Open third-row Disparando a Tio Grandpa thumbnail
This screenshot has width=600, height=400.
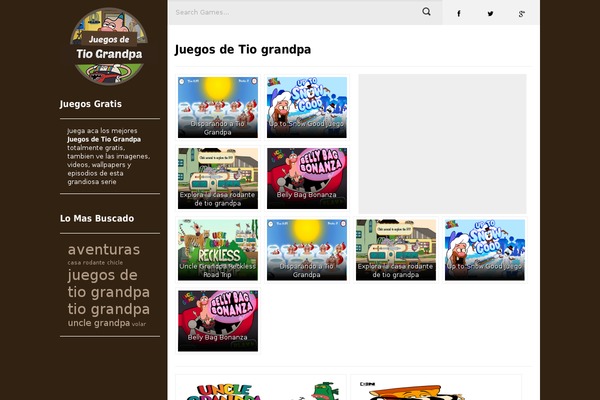307,250
